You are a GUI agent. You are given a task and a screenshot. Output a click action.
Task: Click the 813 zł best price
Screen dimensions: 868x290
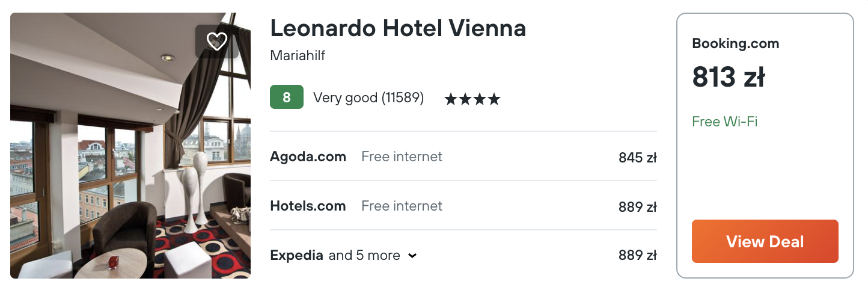pos(728,77)
